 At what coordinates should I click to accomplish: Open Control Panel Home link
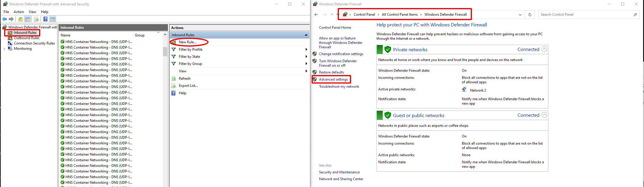click(335, 28)
